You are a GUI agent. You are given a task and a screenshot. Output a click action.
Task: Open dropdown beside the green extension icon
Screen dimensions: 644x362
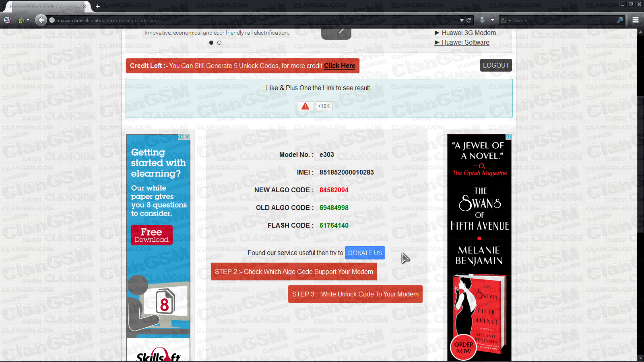pos(28,21)
